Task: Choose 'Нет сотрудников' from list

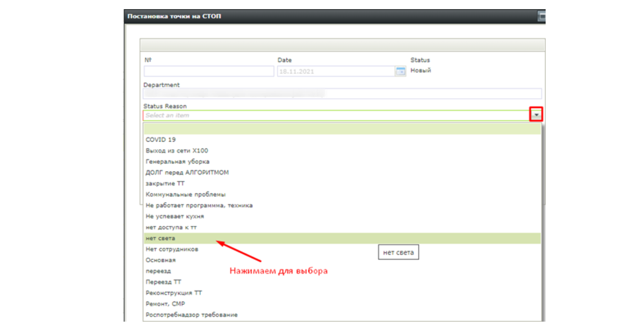Action: pos(342,249)
